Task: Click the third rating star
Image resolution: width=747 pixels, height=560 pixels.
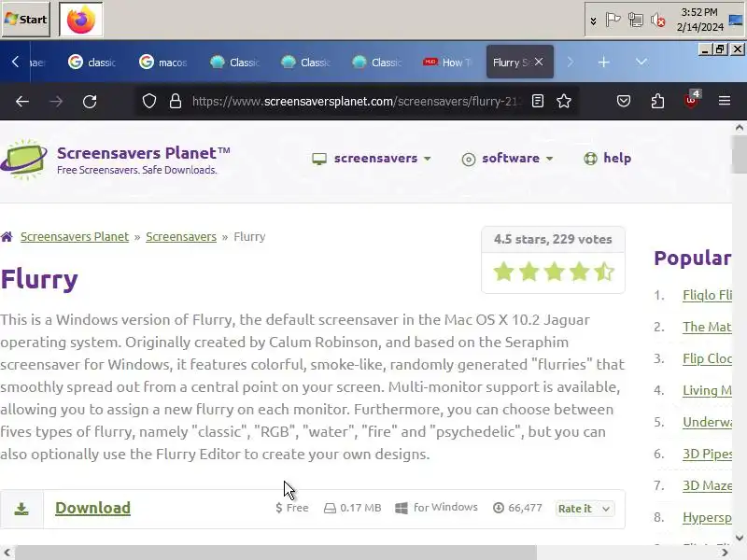Action: pos(554,272)
